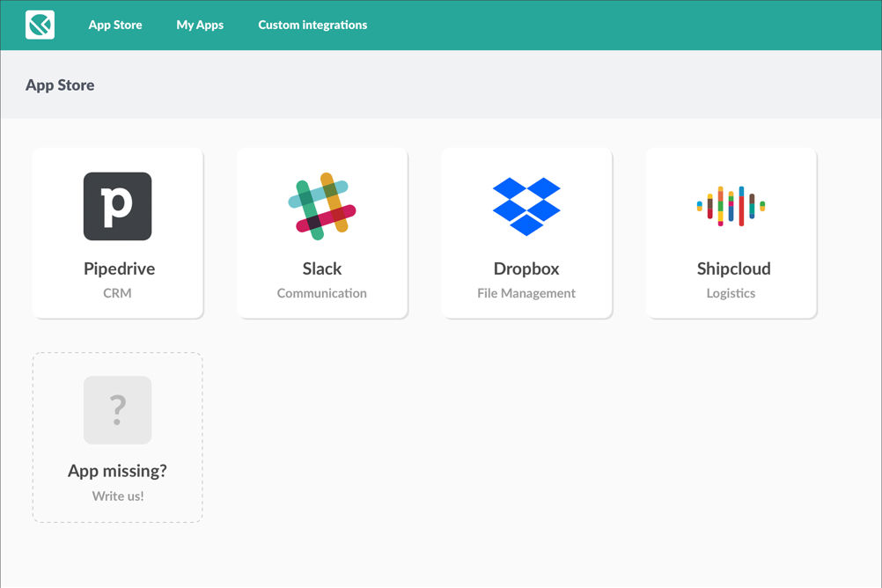Open the App Store nav tab
The height and width of the screenshot is (588, 882).
(115, 25)
